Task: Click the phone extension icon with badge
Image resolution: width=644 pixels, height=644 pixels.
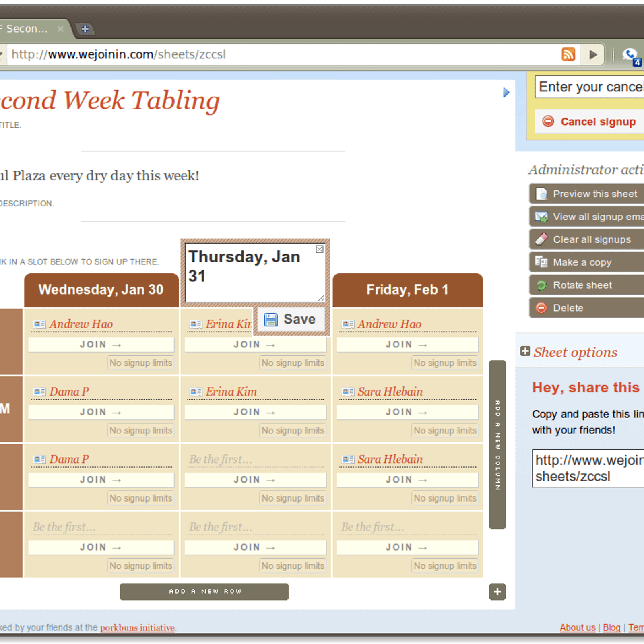Action: [x=630, y=56]
